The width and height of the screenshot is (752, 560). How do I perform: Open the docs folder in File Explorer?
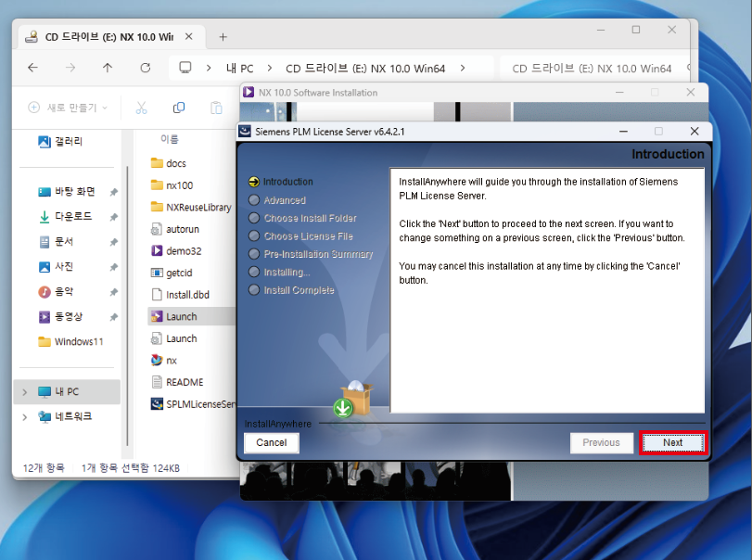(x=169, y=163)
